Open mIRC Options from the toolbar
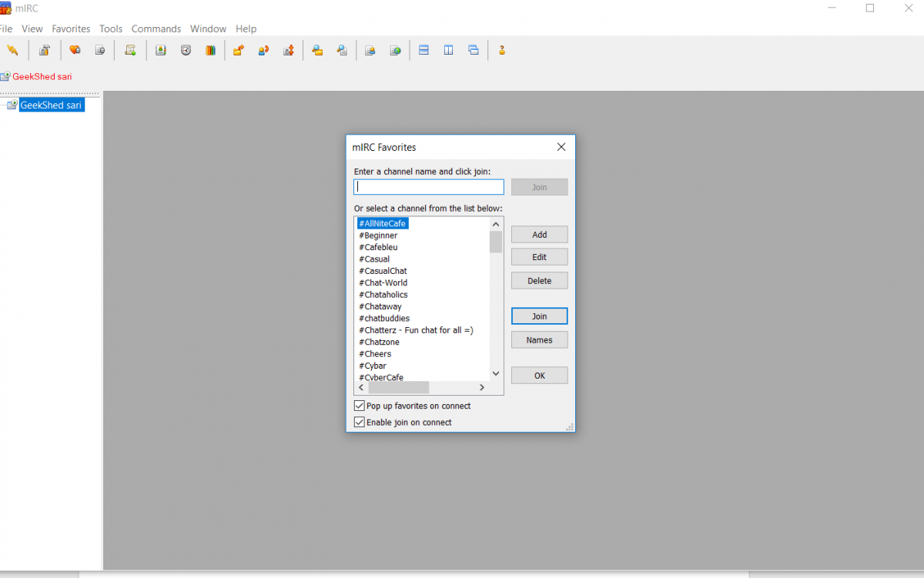924x578 pixels. [45, 51]
